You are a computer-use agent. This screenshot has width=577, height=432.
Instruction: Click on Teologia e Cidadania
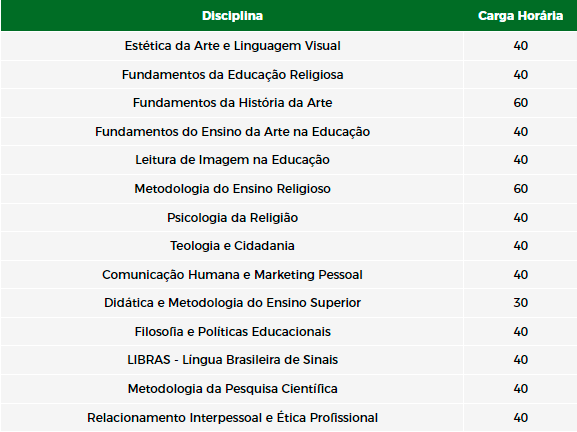pos(232,245)
